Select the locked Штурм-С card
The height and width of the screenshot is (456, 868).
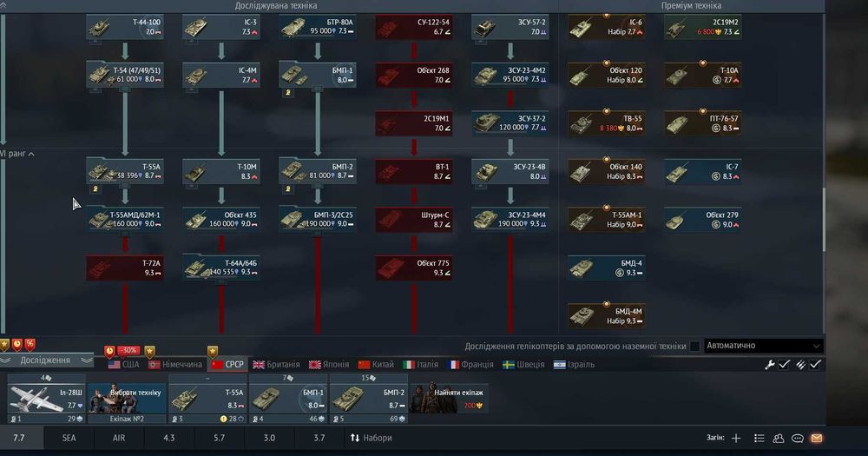pos(414,220)
